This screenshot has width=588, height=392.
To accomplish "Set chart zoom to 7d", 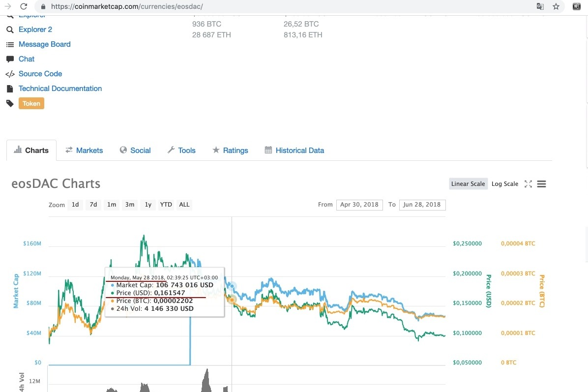I will pos(93,205).
